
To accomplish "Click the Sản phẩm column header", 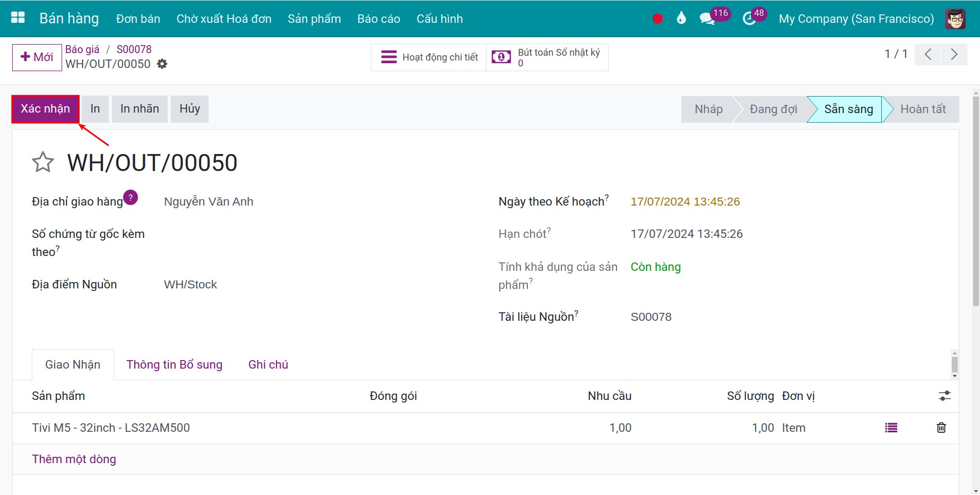I will pyautogui.click(x=58, y=396).
